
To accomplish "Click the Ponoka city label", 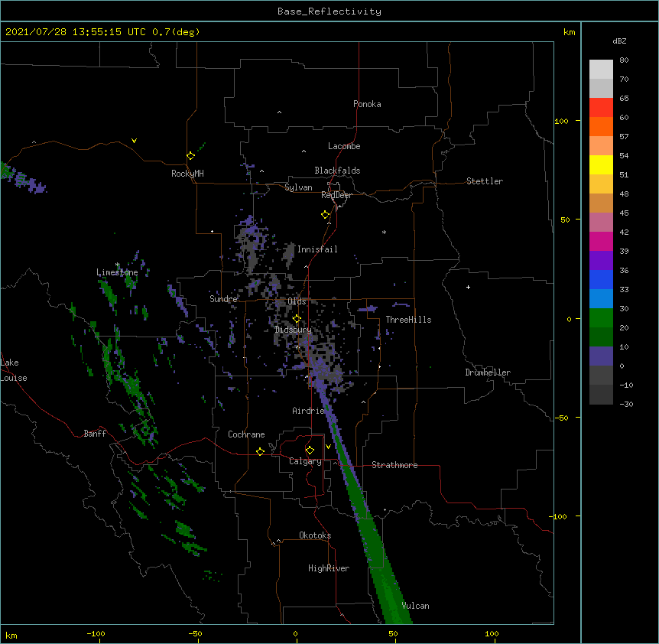I will (x=367, y=104).
